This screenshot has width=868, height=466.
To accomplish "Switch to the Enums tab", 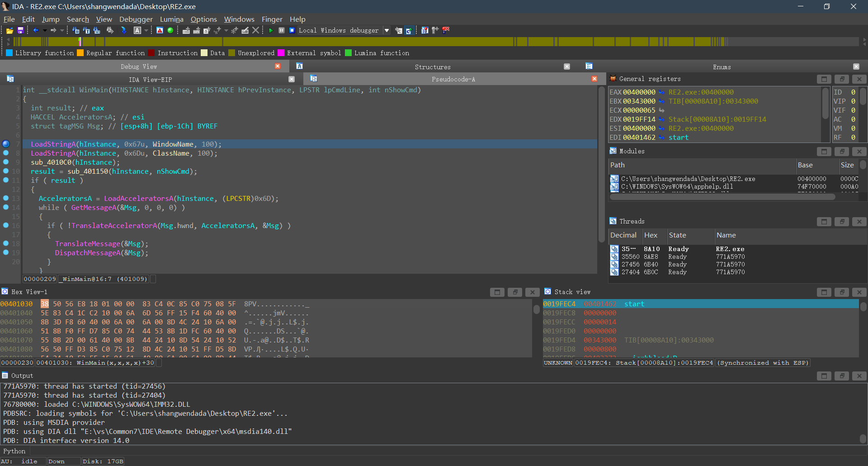I will pos(722,67).
